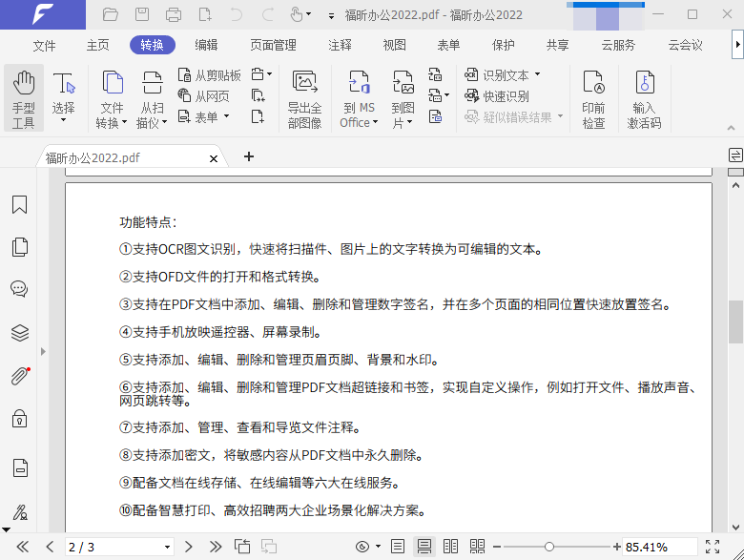Select the Hand tool (手型工具)
This screenshot has height=560, width=744.
tap(23, 98)
